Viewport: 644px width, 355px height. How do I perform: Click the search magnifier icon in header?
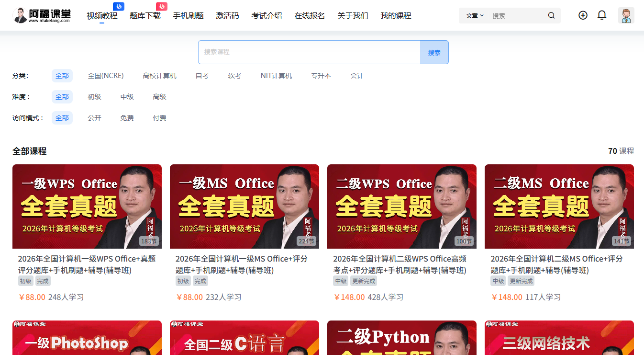point(551,15)
